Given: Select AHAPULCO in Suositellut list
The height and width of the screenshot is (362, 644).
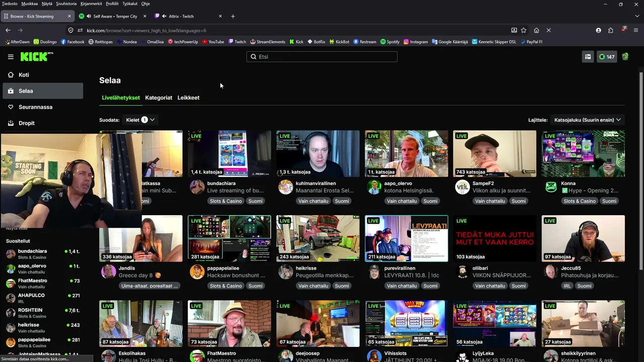Looking at the screenshot, I should pos(43,298).
